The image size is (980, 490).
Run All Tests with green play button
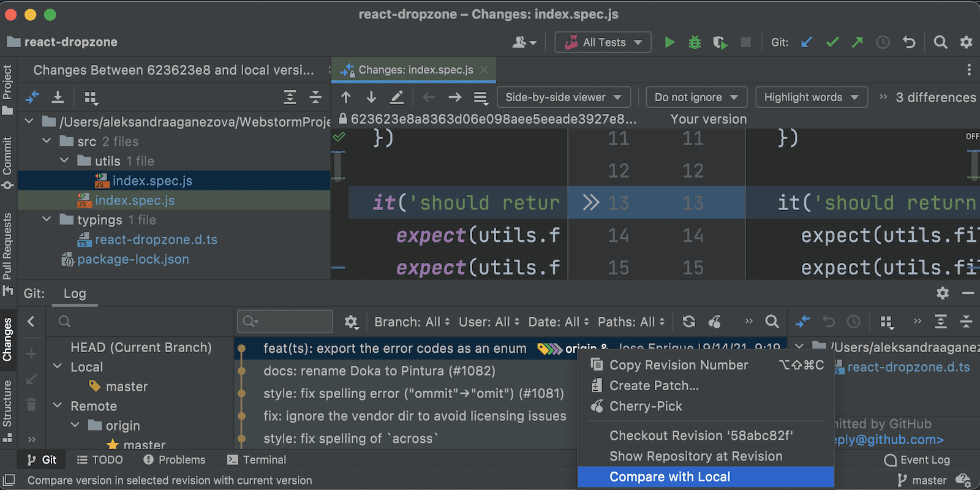click(x=669, y=42)
